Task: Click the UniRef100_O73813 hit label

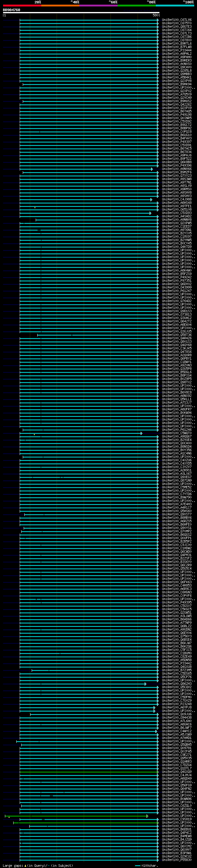Action: [x=176, y=315]
